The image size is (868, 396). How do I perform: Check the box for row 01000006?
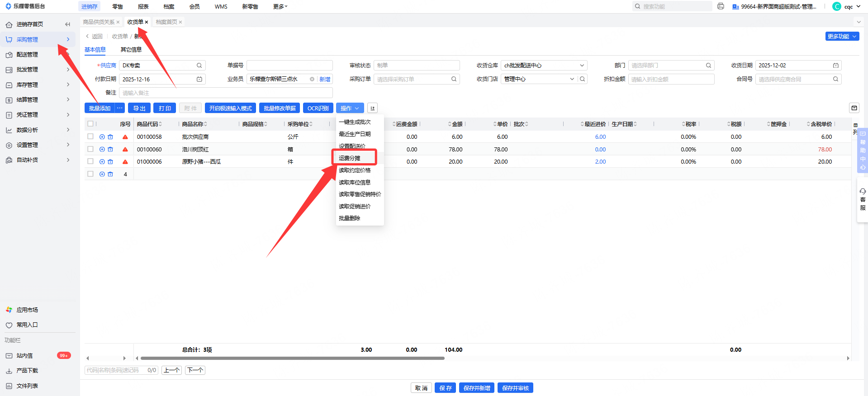pyautogui.click(x=90, y=161)
